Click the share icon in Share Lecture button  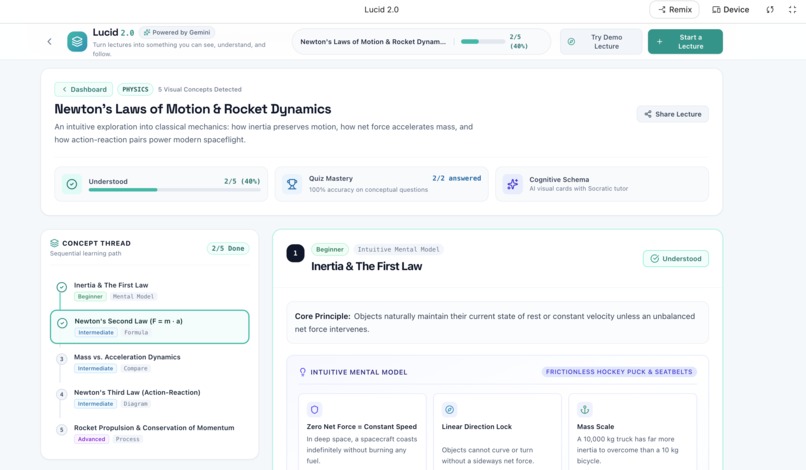click(648, 114)
